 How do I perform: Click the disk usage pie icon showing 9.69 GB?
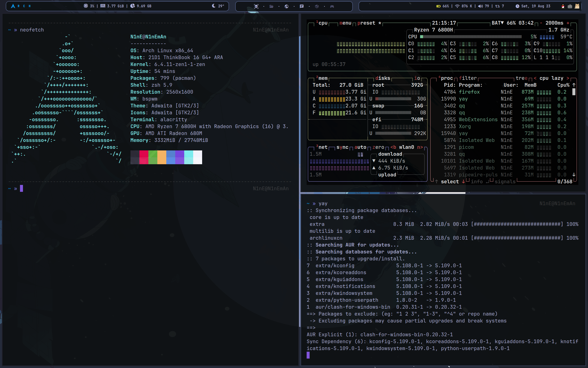coord(133,6)
